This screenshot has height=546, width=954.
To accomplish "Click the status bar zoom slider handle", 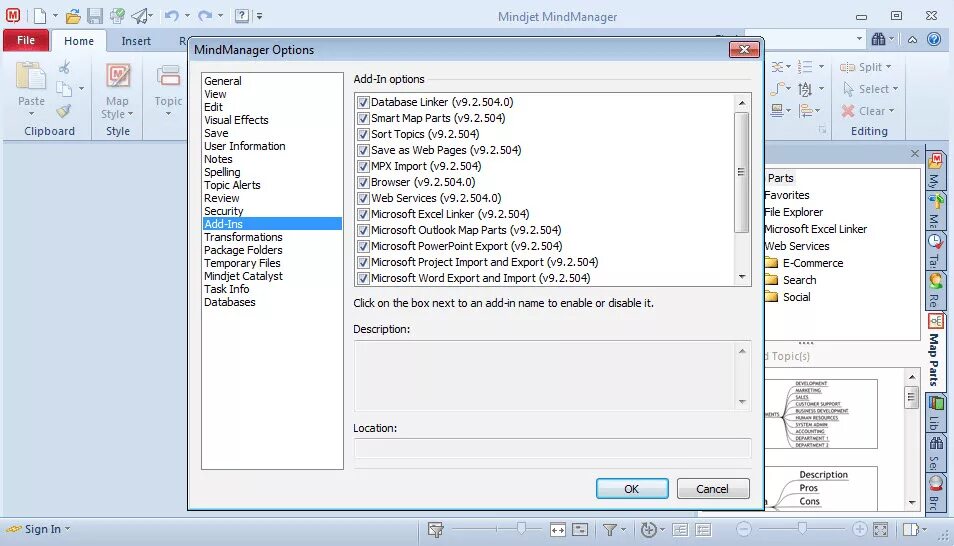I will point(803,529).
